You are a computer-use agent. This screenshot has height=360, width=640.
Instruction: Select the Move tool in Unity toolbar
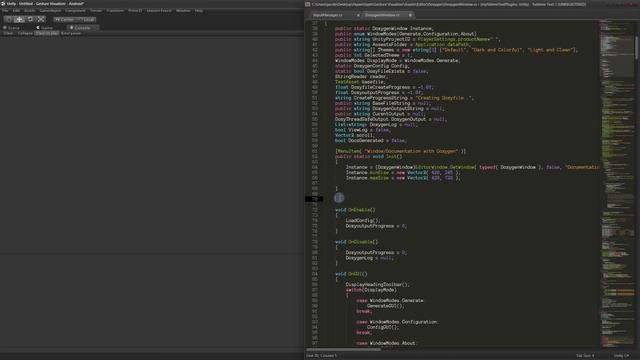click(19, 19)
